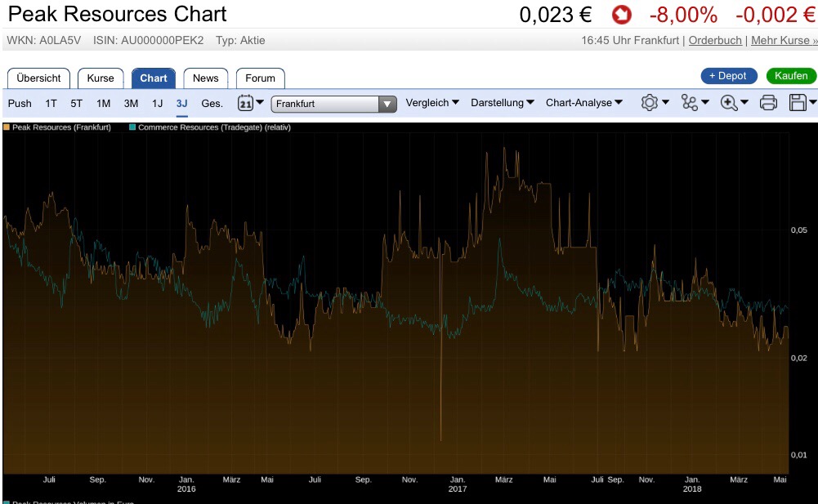Open the Mehr Kurse link

pos(784,40)
